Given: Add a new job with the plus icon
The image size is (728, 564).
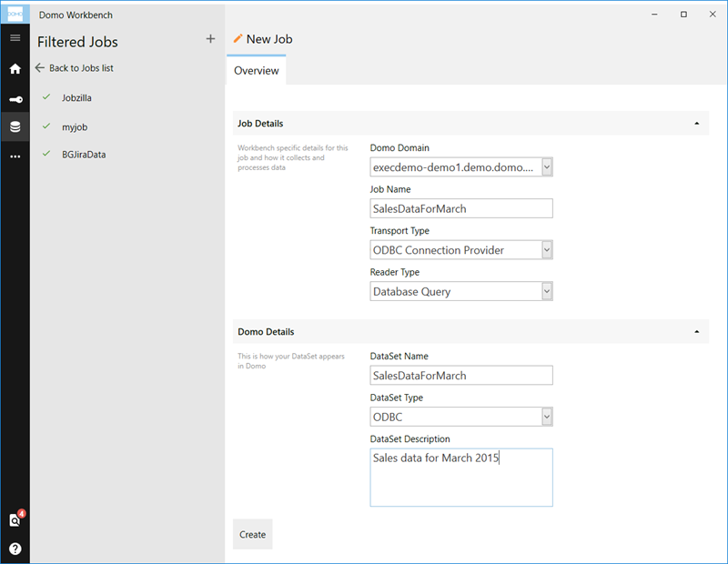Looking at the screenshot, I should (x=210, y=39).
